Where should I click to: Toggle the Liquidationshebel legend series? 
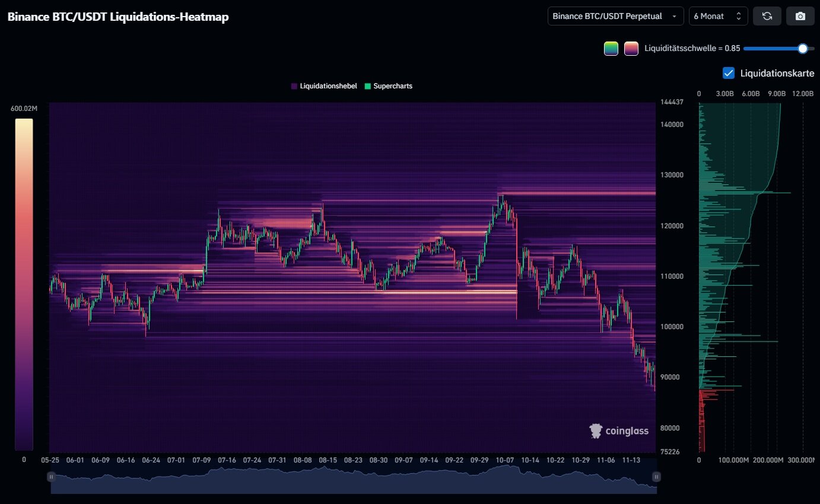324,86
